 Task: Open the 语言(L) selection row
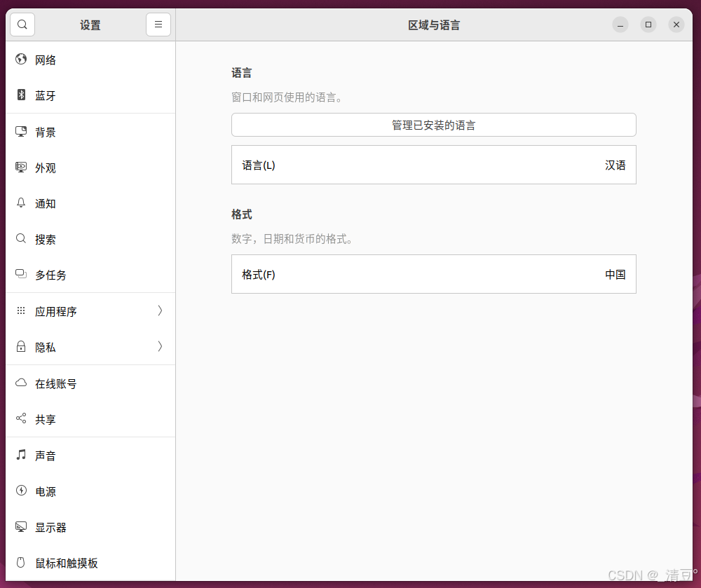click(x=434, y=165)
